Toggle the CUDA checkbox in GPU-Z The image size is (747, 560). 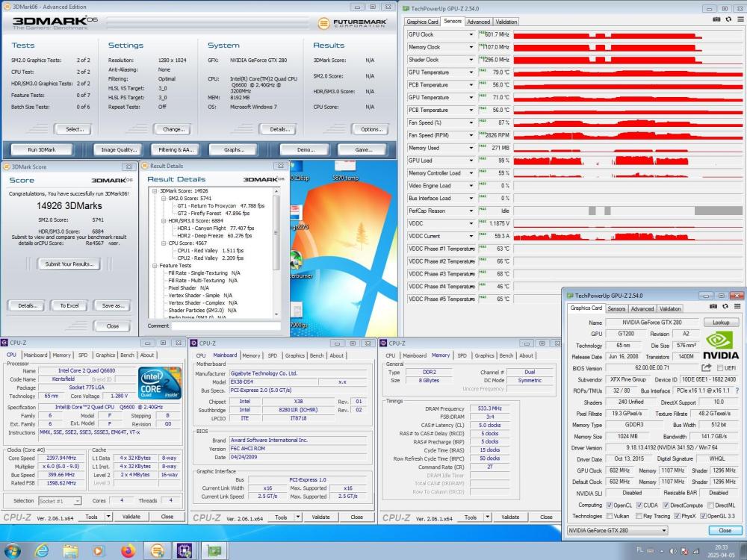pos(639,505)
